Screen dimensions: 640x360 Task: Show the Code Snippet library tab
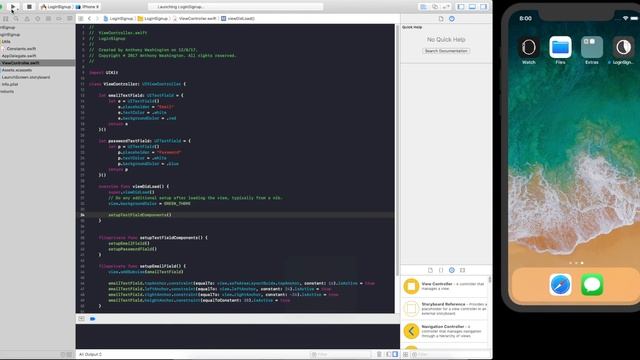click(441, 270)
